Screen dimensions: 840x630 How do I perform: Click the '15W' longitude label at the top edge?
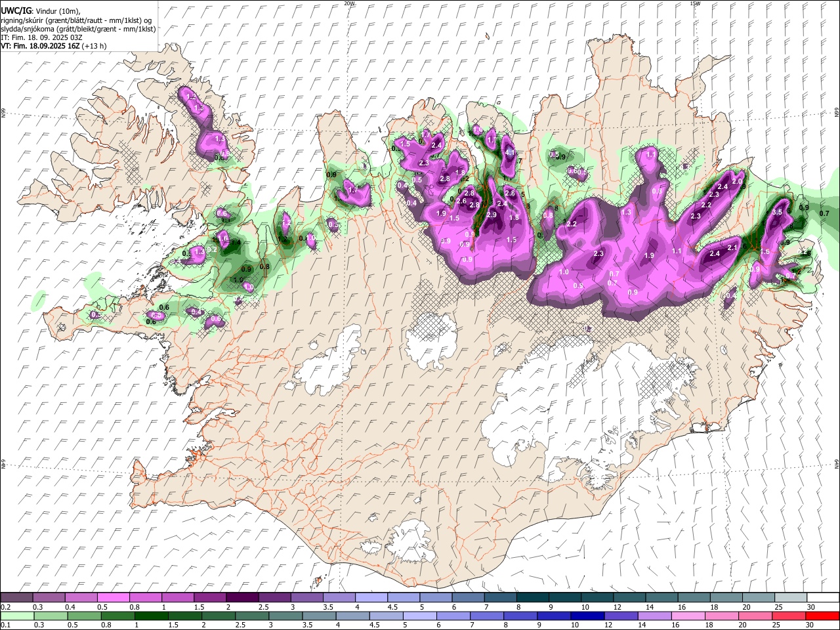(x=694, y=3)
